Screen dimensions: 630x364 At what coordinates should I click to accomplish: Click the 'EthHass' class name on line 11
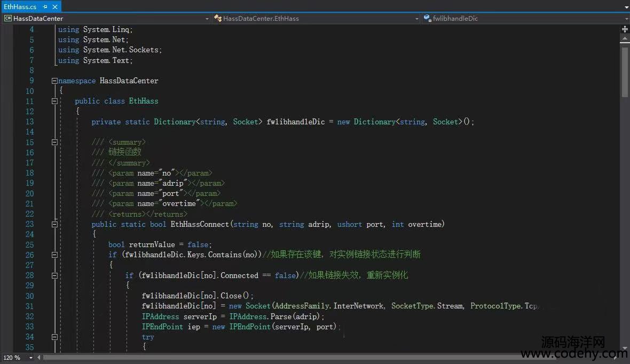pos(144,101)
